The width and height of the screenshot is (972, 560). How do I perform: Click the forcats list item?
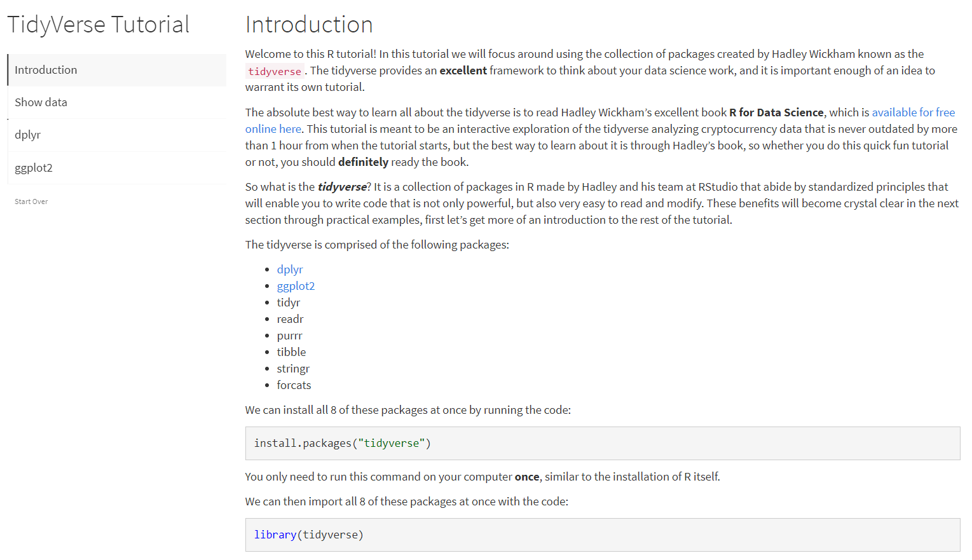coord(294,385)
